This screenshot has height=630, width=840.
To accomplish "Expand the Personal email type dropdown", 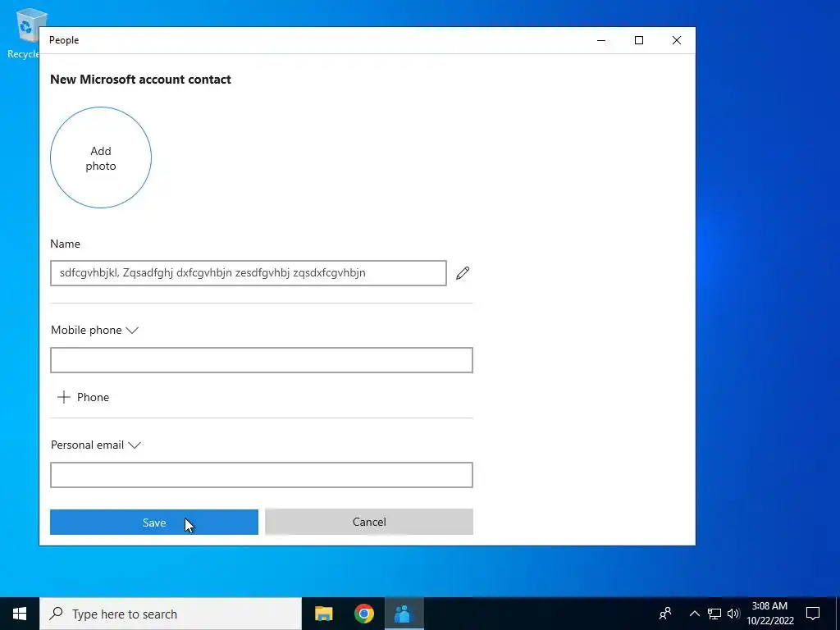I will [x=96, y=445].
